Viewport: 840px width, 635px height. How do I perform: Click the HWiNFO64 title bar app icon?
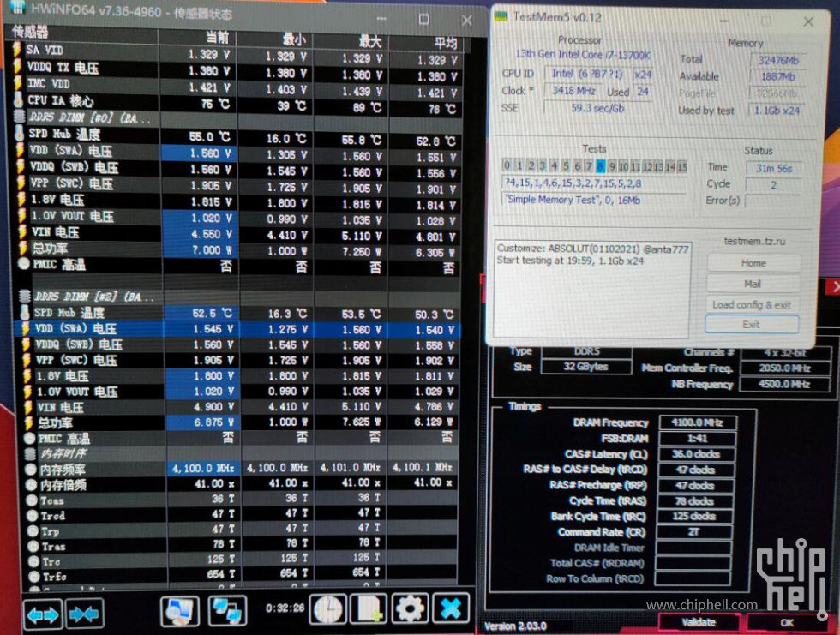click(18, 8)
